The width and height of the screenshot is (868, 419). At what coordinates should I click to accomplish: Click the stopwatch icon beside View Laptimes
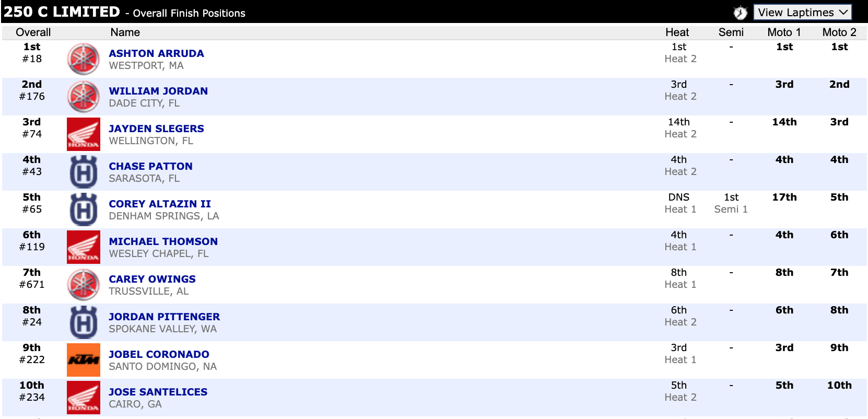pyautogui.click(x=740, y=13)
